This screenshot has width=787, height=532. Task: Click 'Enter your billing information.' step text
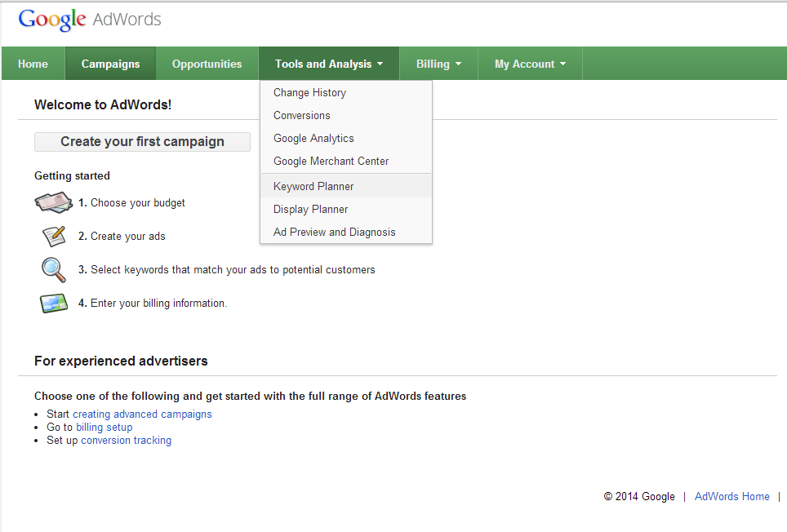(158, 304)
